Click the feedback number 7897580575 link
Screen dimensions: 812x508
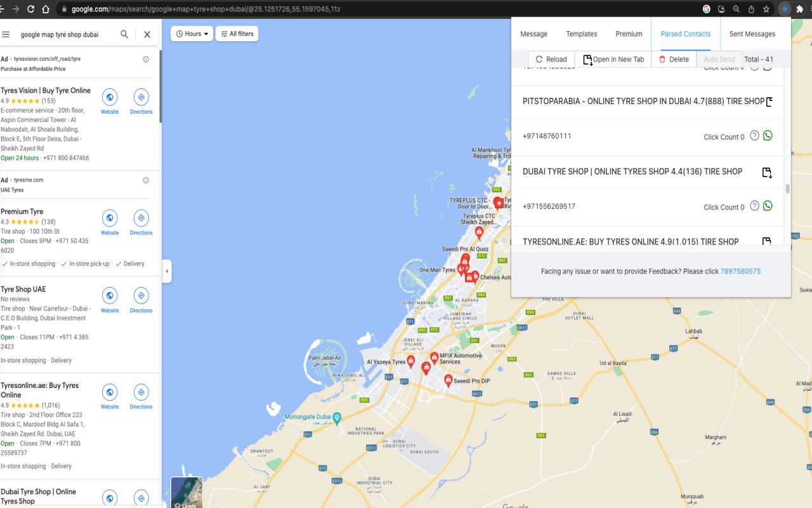(740, 271)
